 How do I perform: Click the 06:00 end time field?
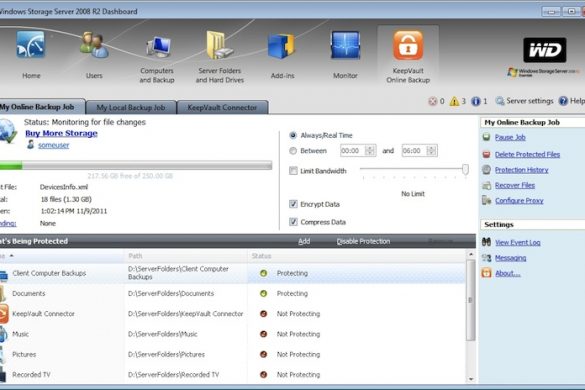click(414, 150)
